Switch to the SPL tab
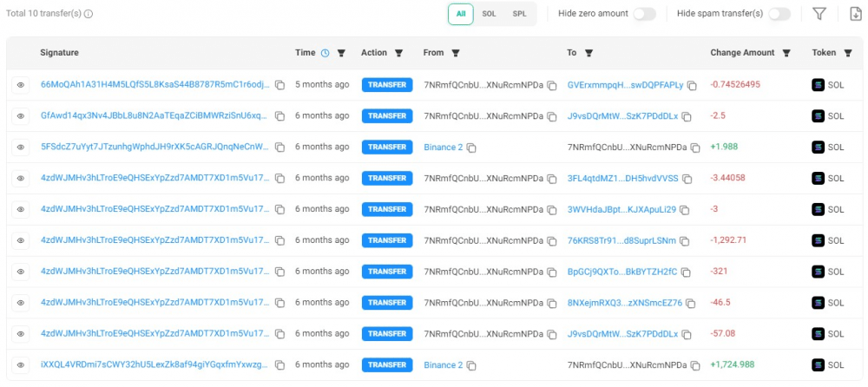 [519, 14]
